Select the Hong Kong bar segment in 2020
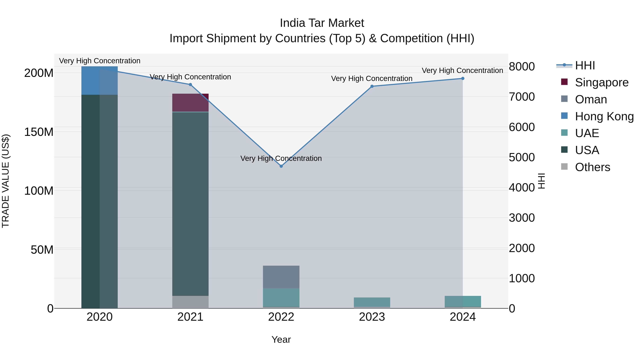This screenshot has width=644, height=362. pyautogui.click(x=99, y=80)
